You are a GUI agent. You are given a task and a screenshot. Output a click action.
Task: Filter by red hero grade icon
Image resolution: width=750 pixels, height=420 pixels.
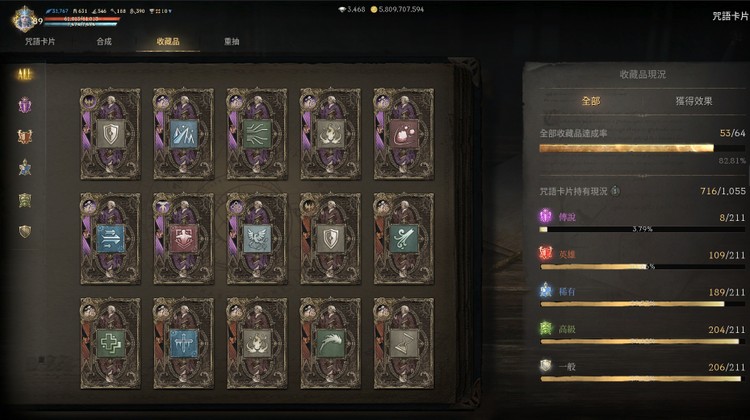point(25,137)
